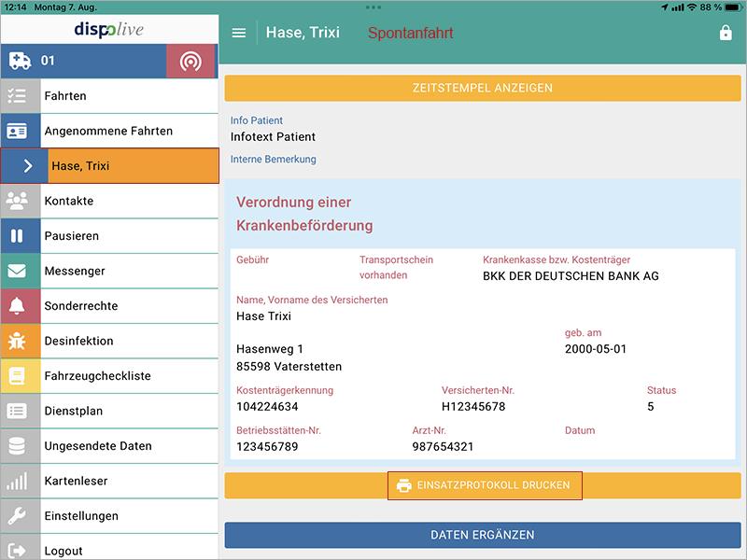Viewport: 747px width, 560px height.
Task: Click the Kartenleser signal bars icon
Action: [18, 482]
